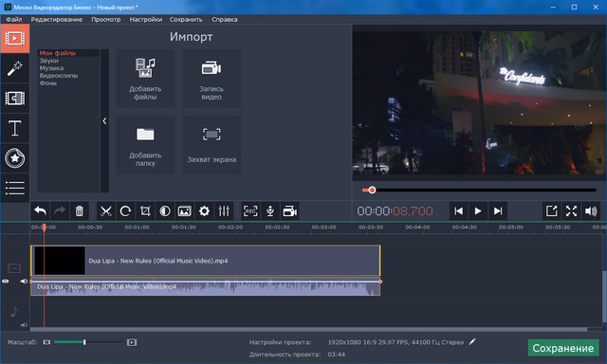
Task: Select the Фоны category
Action: [48, 82]
